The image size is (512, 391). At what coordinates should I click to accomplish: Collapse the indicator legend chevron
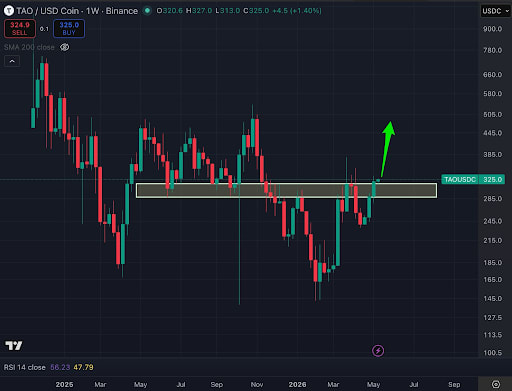point(12,61)
